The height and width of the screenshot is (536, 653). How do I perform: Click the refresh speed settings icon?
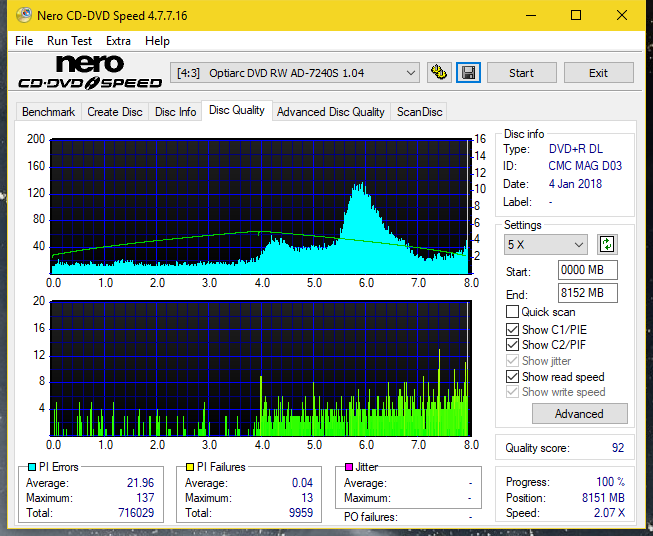607,244
